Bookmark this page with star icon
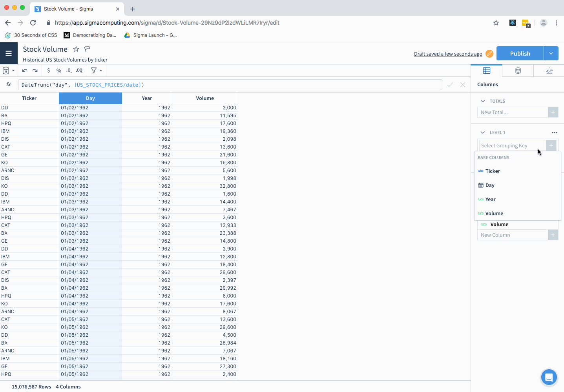The height and width of the screenshot is (392, 564). (496, 23)
